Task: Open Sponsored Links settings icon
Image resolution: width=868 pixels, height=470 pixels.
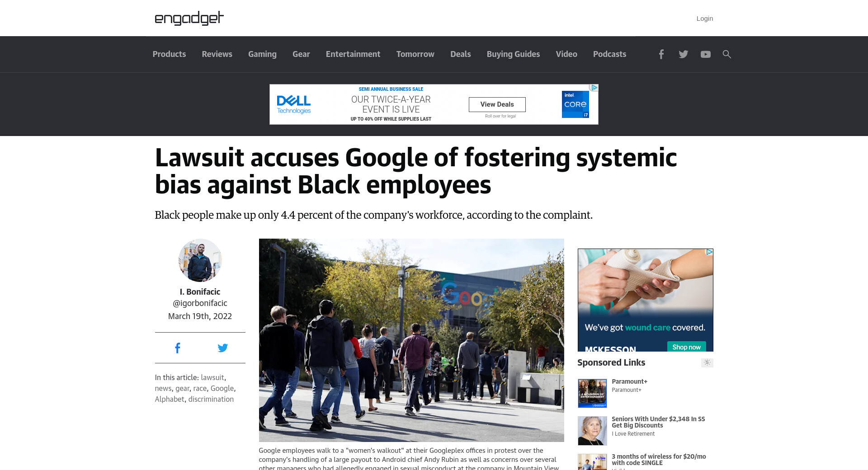Action: pyautogui.click(x=707, y=362)
